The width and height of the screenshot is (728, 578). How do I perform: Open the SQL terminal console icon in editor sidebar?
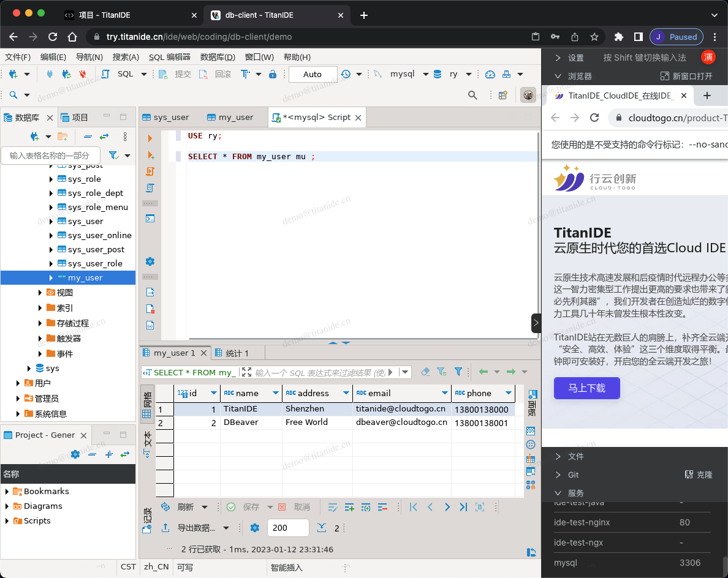150,218
